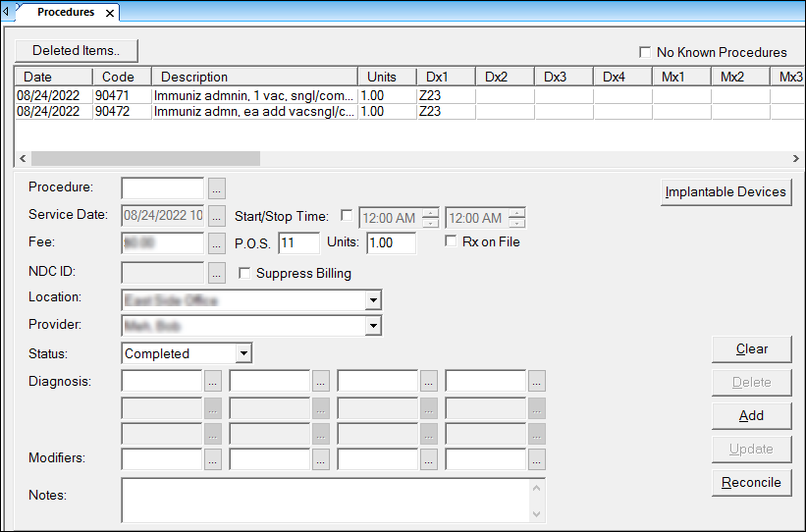
Task: Click the Reconcile button
Action: 751,483
